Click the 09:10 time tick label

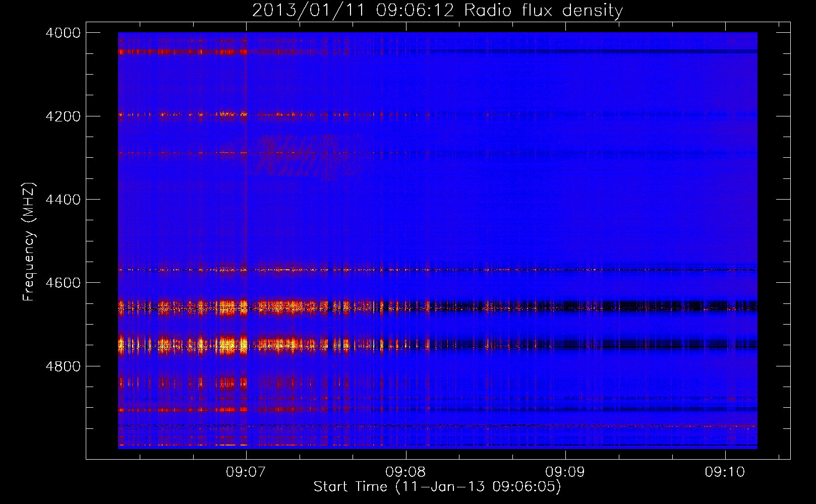pos(725,472)
